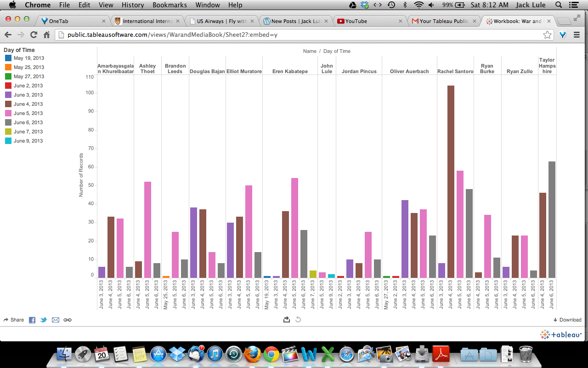Select the June 4, 2013 legend color swatch
The width and height of the screenshot is (588, 368).
8,104
